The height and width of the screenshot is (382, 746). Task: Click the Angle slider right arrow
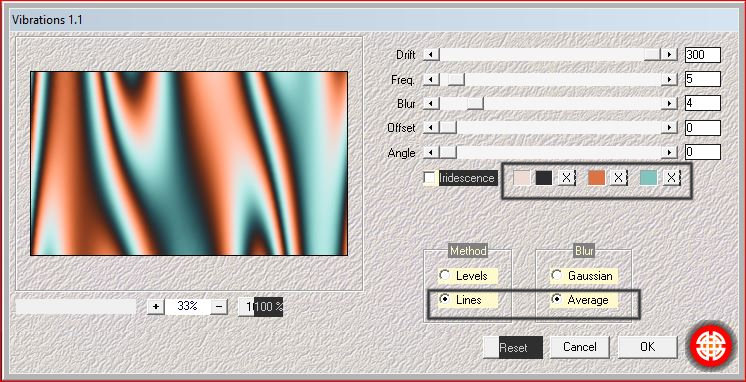tap(669, 153)
